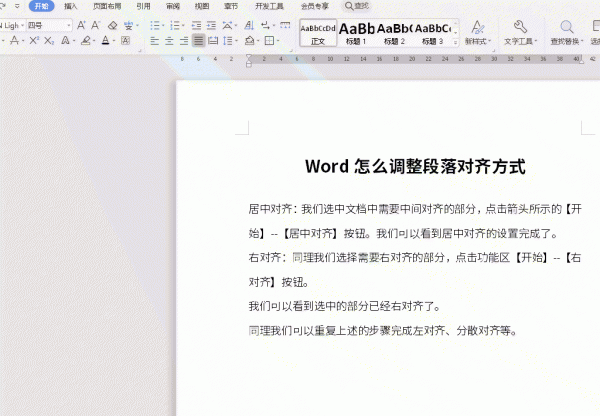Apply a bulleted list
Viewport: 600px width, 416px height.
(x=155, y=26)
